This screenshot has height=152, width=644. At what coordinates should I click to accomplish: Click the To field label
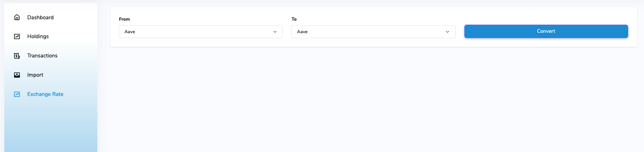tap(294, 19)
